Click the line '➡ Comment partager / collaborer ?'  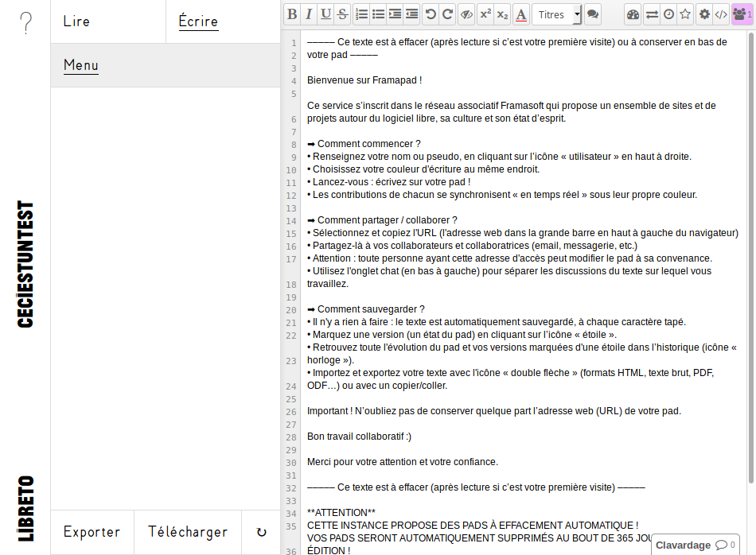click(382, 220)
